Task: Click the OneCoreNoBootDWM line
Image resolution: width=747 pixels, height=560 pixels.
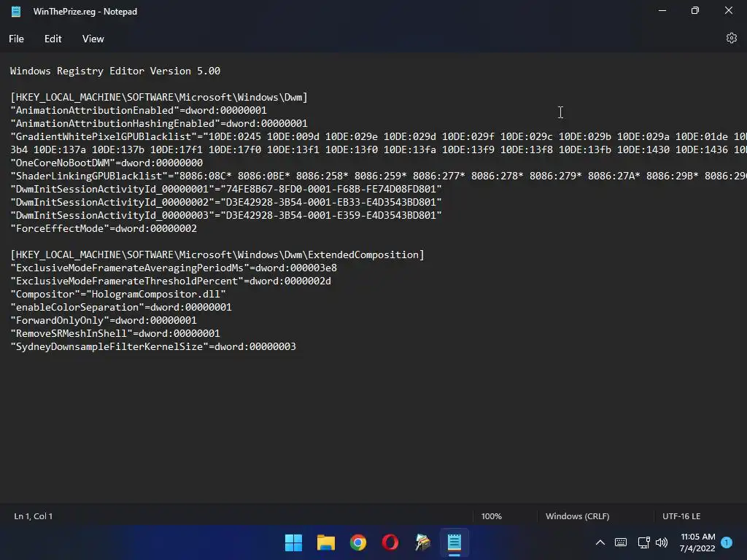Action: point(107,163)
